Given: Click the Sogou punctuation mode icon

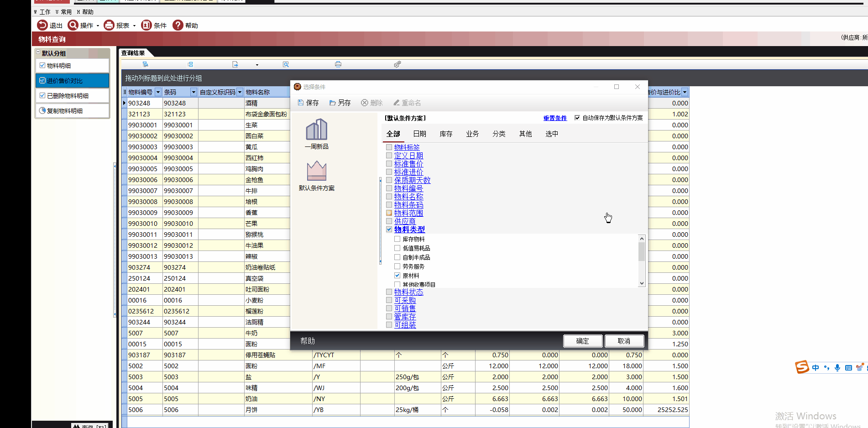Looking at the screenshot, I should pos(826,368).
